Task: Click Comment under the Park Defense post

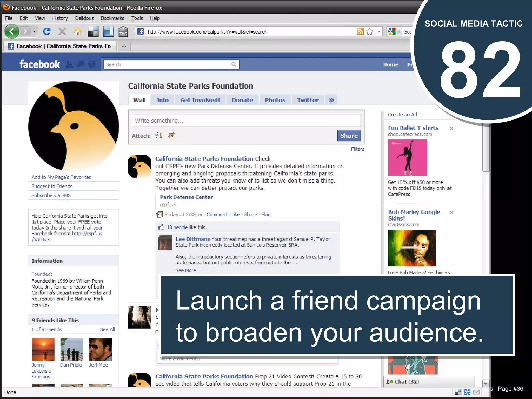Action: [217, 215]
